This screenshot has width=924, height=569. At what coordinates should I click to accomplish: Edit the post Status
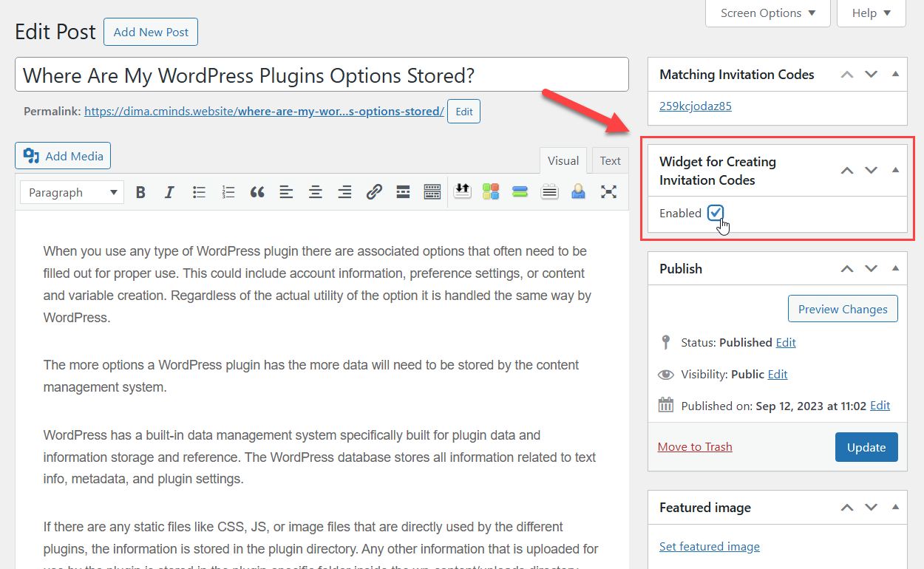pyautogui.click(x=786, y=342)
